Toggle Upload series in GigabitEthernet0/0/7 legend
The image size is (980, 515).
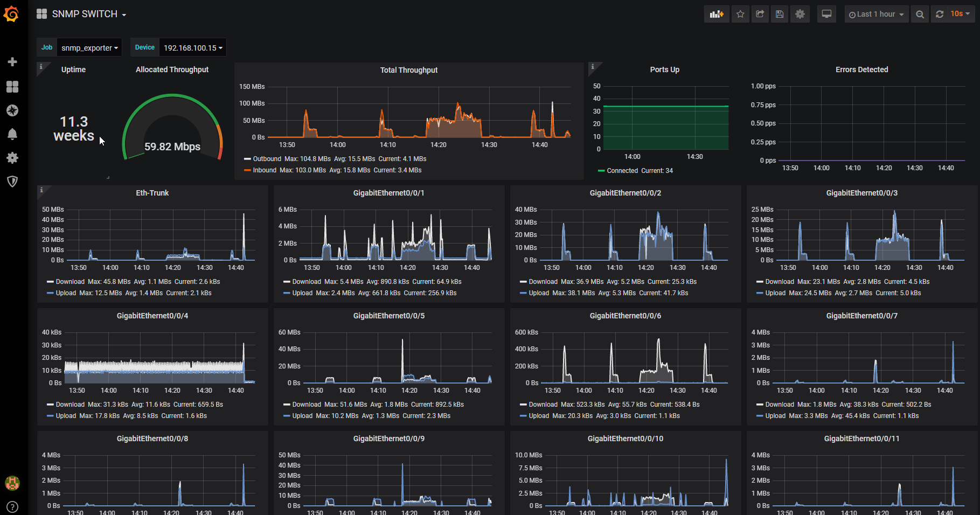coord(775,416)
